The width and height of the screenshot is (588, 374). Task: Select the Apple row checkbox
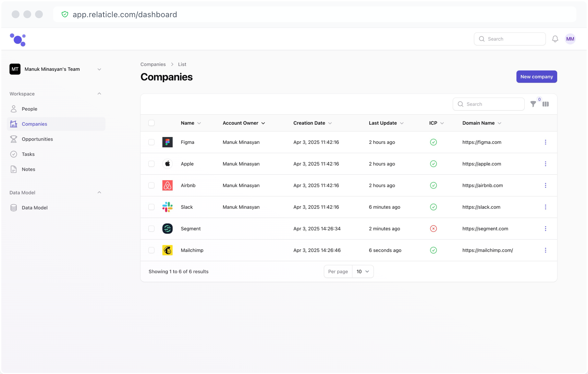151,164
